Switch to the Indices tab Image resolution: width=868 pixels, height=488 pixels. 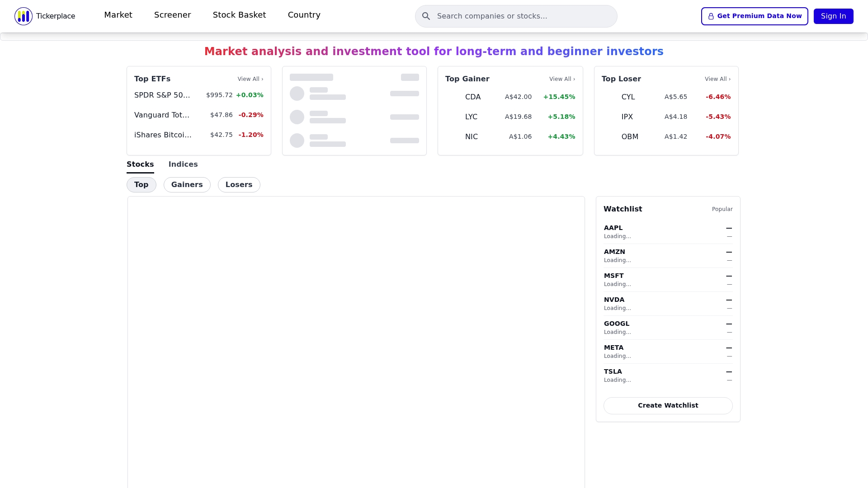[183, 164]
